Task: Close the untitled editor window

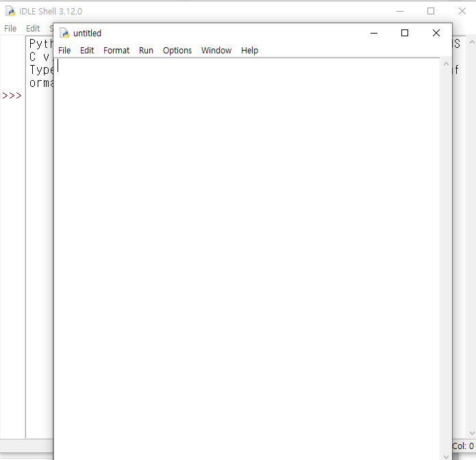Action: click(x=436, y=33)
